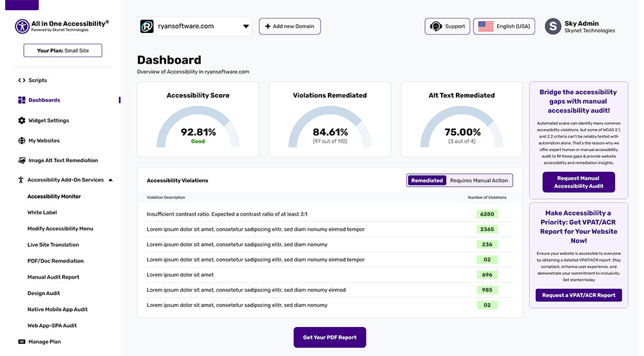This screenshot has height=356, width=644.
Task: Click the (3 out of 4) text
Action: 462,141
